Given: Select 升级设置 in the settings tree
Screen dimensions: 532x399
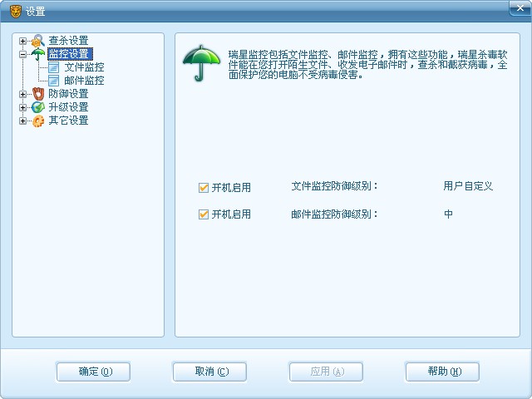Looking at the screenshot, I should (68, 107).
